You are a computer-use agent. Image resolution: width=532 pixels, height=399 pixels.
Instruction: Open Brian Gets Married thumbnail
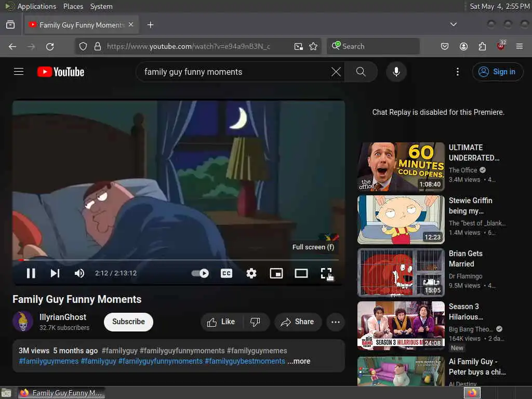(x=401, y=272)
